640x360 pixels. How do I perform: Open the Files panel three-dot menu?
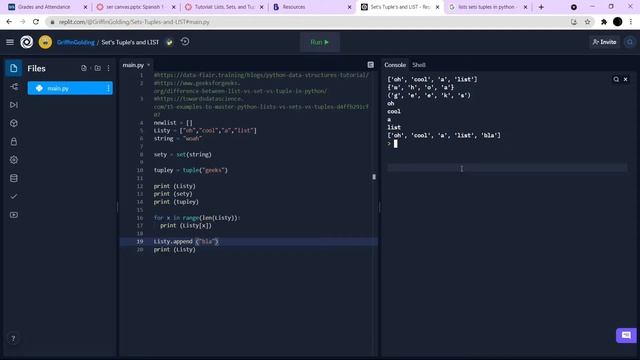(x=109, y=68)
